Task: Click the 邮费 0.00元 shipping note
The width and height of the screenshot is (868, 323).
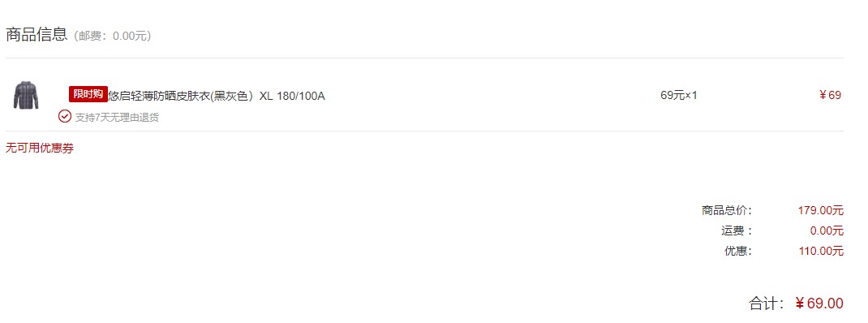Action: click(113, 36)
